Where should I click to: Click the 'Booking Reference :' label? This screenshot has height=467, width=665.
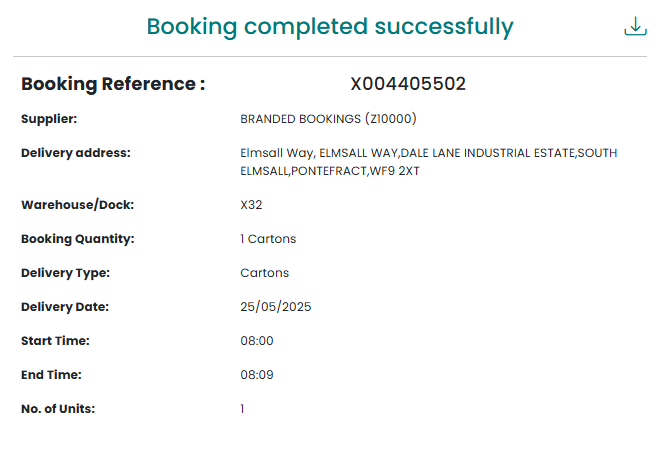coord(113,84)
